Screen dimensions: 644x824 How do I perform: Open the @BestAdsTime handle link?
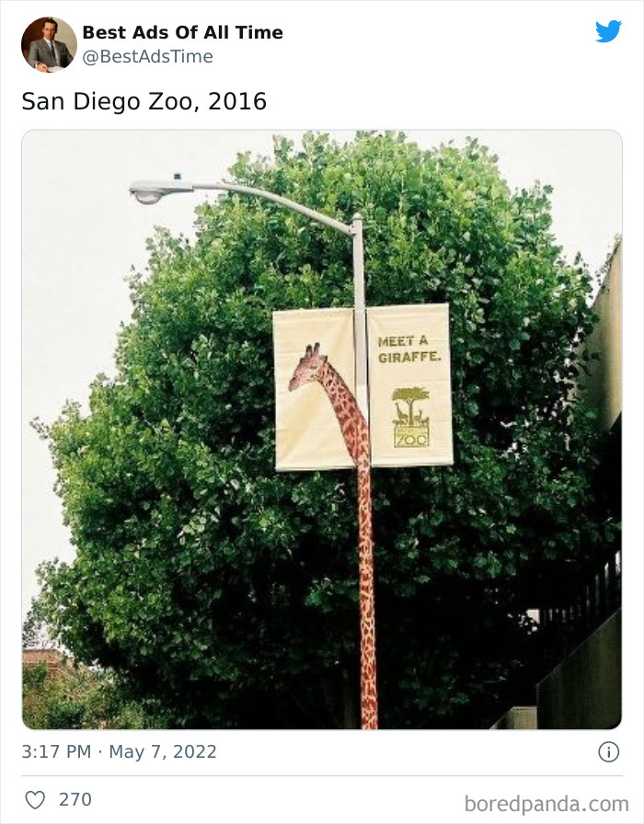coord(148,56)
